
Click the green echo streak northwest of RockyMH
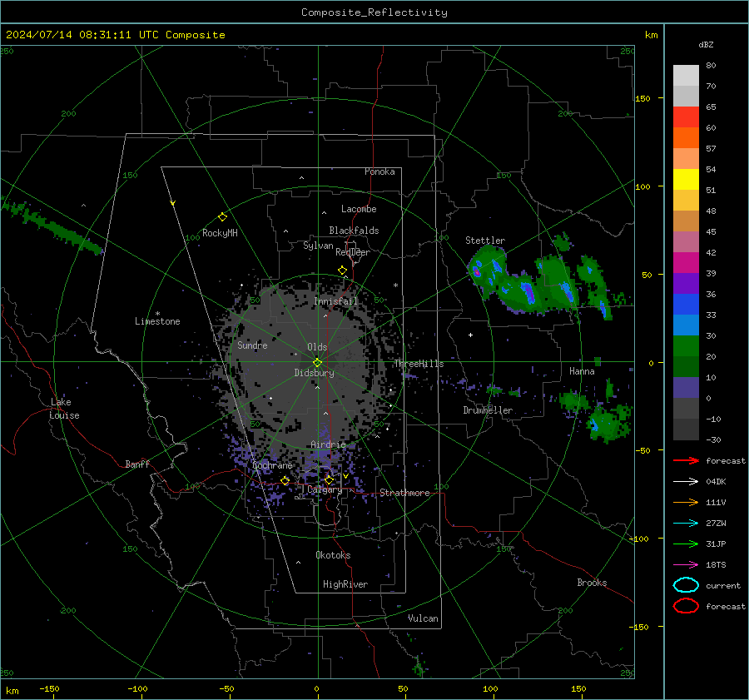(52, 226)
